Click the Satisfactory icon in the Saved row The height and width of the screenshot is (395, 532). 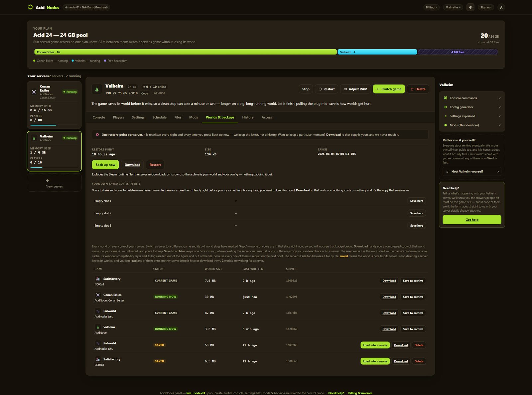click(98, 359)
